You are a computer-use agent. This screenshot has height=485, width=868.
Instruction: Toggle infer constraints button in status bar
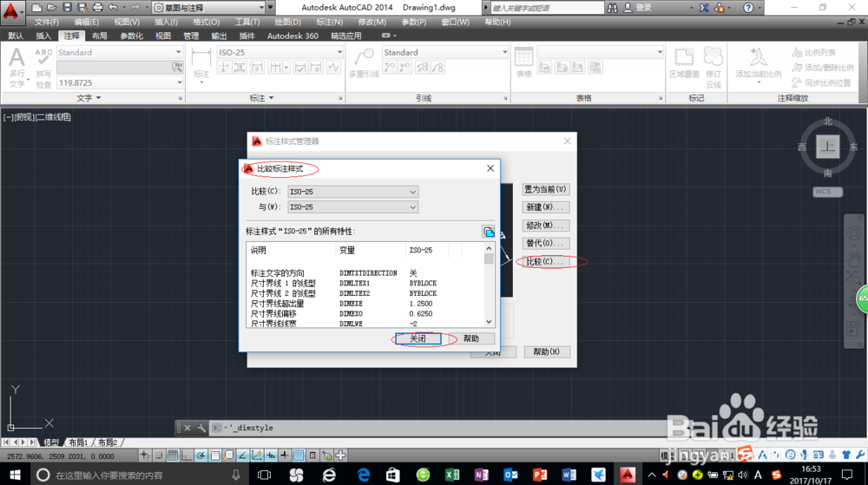144,456
